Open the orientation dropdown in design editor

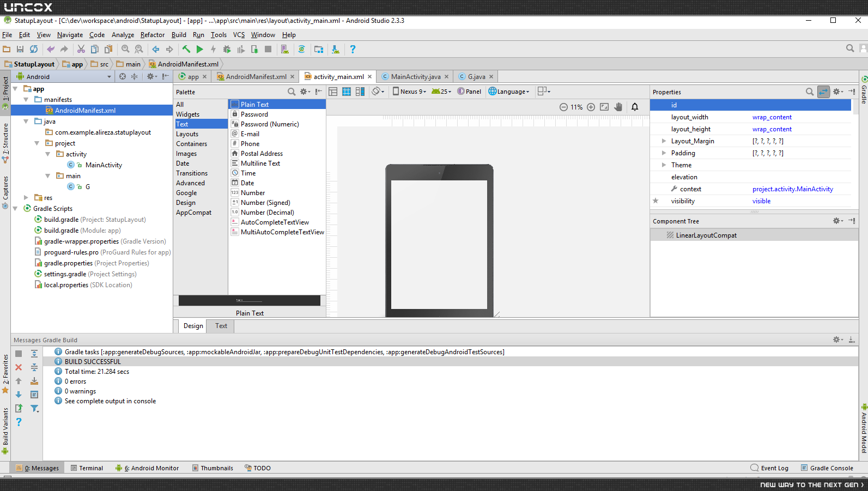pos(378,92)
